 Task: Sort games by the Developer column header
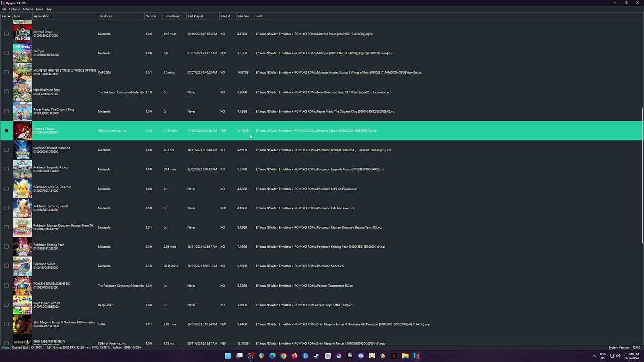coord(121,16)
